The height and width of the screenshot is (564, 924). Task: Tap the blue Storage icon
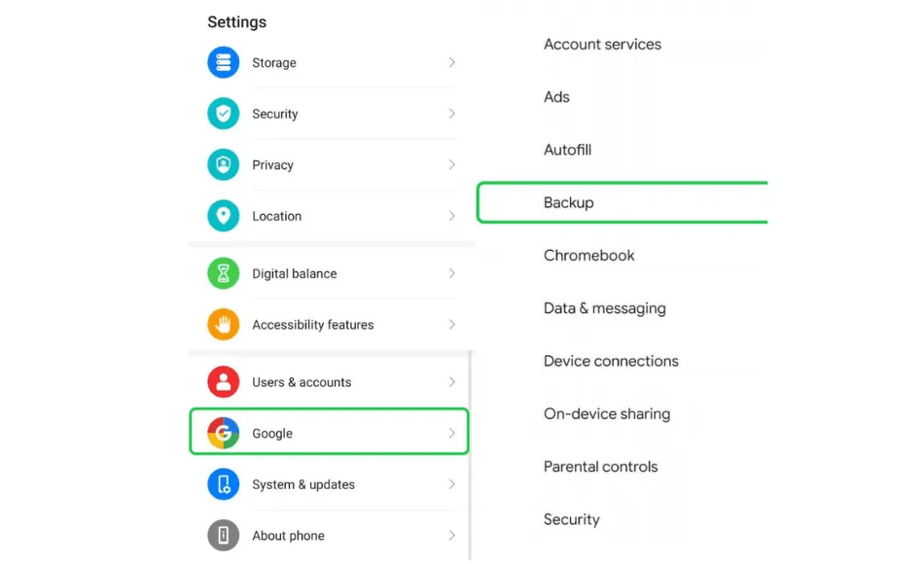[x=224, y=62]
